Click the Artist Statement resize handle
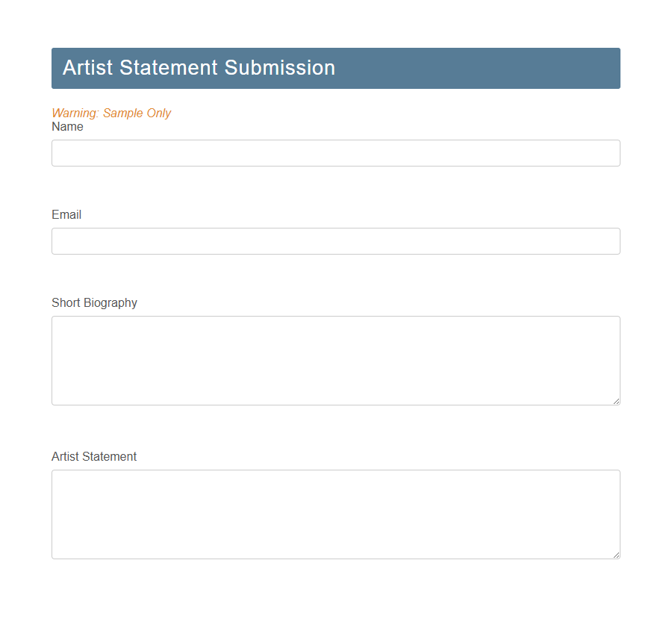The width and height of the screenshot is (672, 622). click(617, 556)
